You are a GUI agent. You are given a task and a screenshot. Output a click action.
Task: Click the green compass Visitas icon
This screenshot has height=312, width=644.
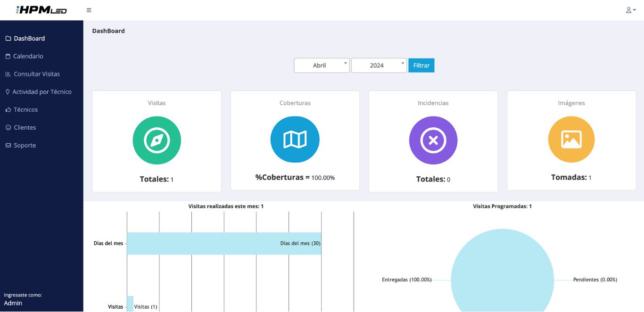click(x=157, y=140)
